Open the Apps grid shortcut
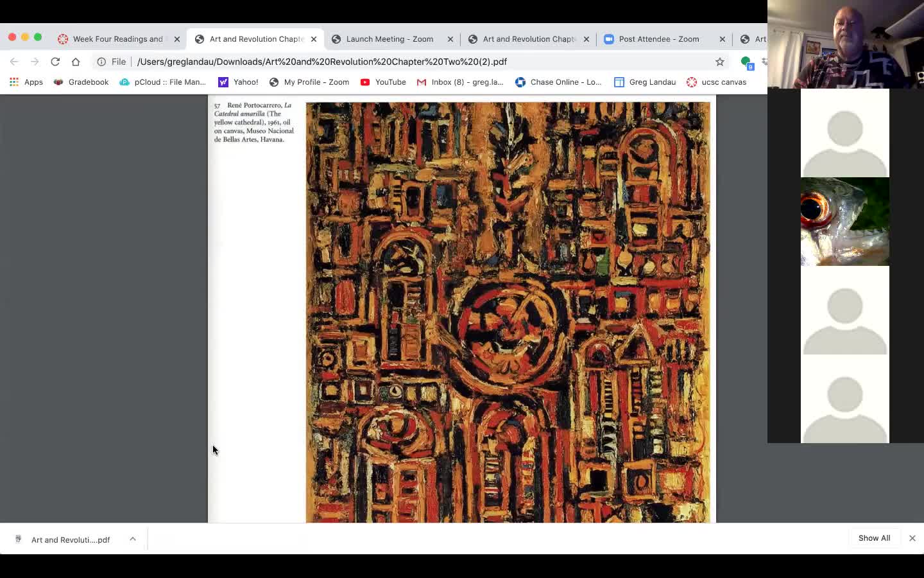 point(26,82)
